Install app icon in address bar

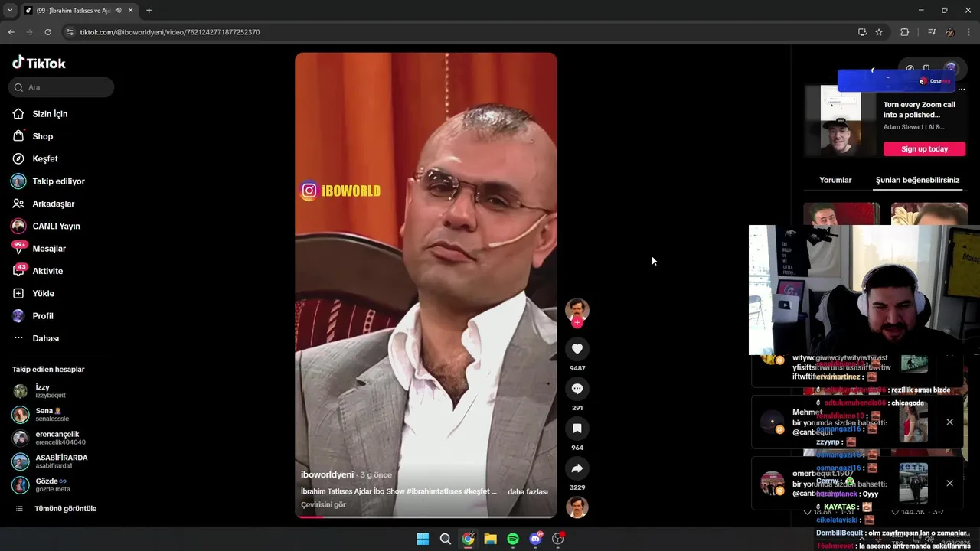pyautogui.click(x=862, y=32)
